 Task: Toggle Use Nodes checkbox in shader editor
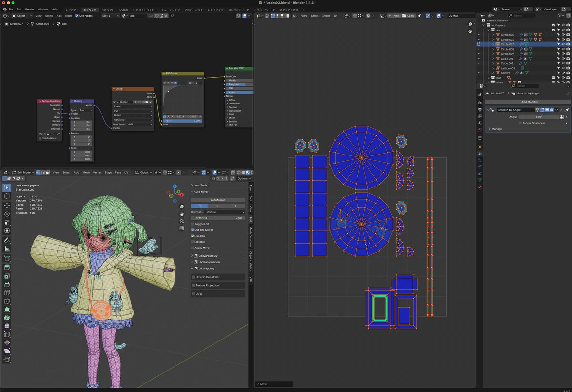click(77, 16)
